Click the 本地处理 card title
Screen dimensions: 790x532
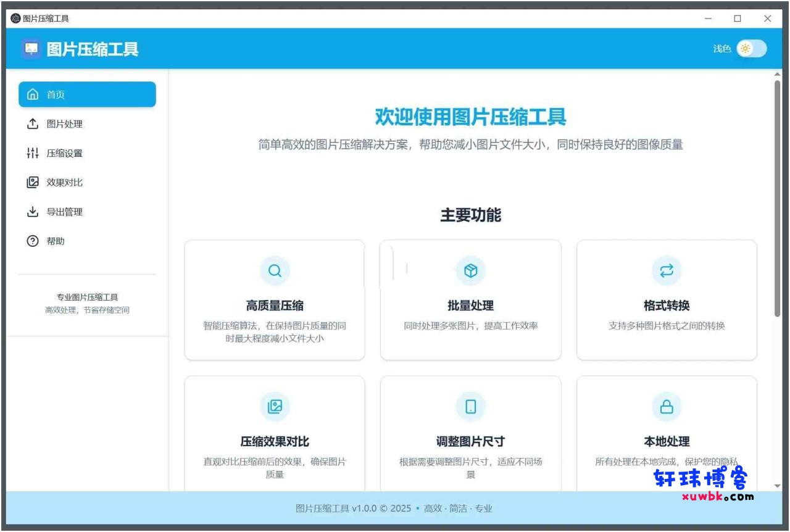pyautogui.click(x=667, y=441)
